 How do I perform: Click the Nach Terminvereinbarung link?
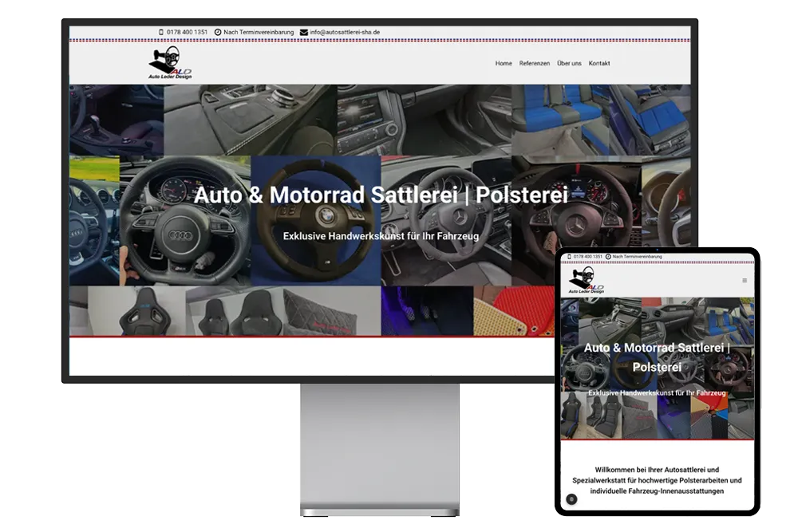(x=258, y=32)
